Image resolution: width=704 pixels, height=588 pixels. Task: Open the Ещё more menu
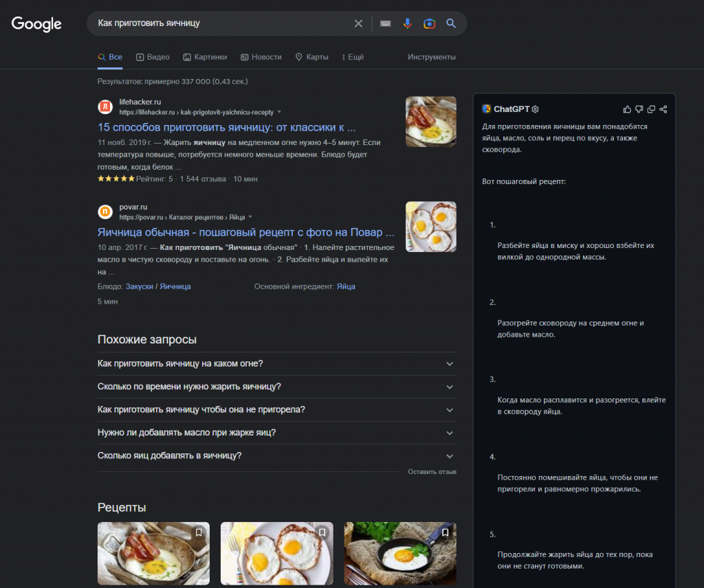pos(353,57)
